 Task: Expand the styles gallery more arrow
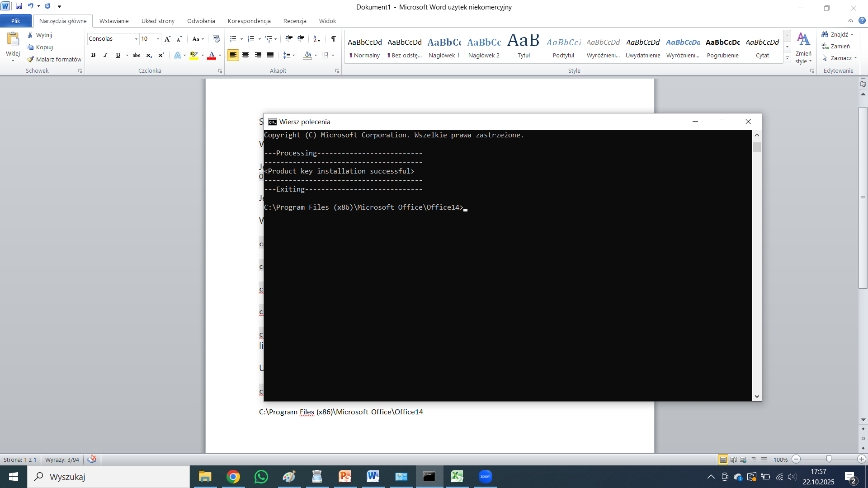pos(787,58)
